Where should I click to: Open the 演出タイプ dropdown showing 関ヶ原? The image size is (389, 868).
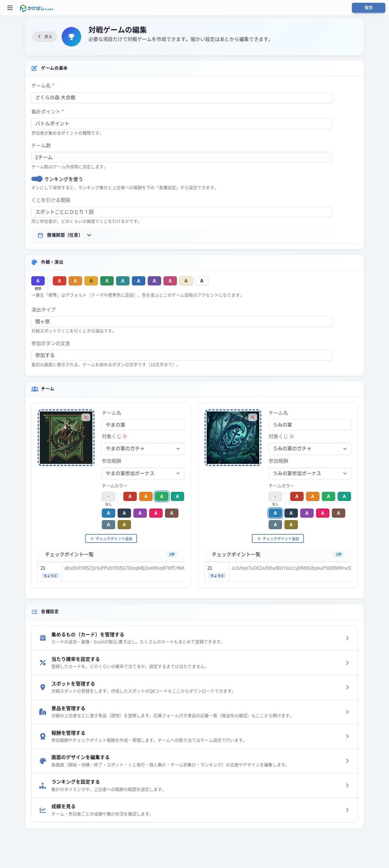[182, 322]
